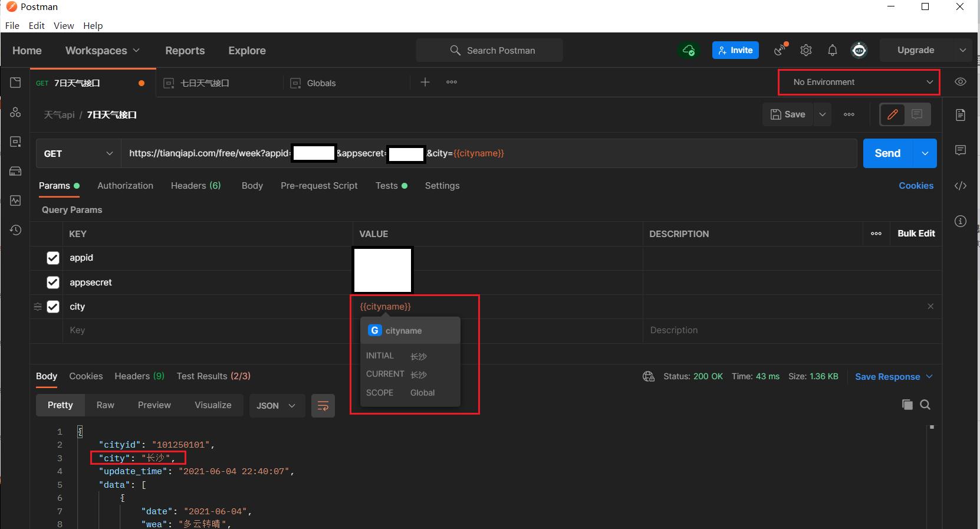Image resolution: width=980 pixels, height=529 pixels.
Task: Open the Cookies link
Action: tap(916, 185)
